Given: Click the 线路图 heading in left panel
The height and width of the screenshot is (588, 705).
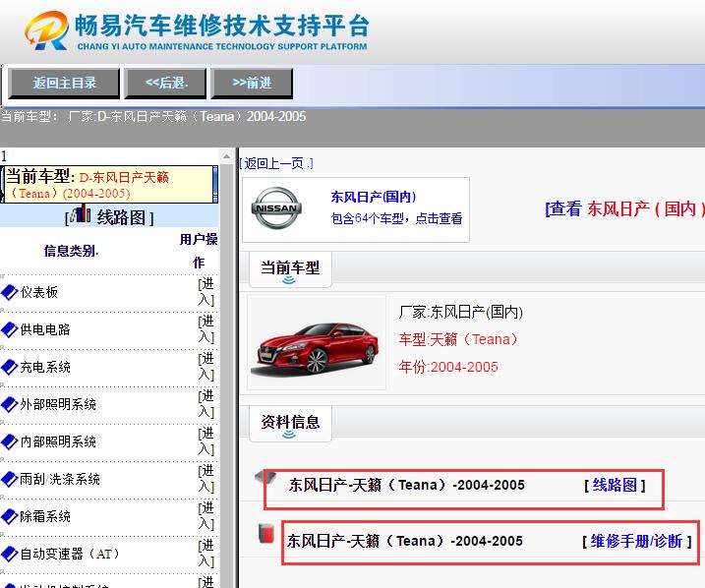Looking at the screenshot, I should pos(121,218).
